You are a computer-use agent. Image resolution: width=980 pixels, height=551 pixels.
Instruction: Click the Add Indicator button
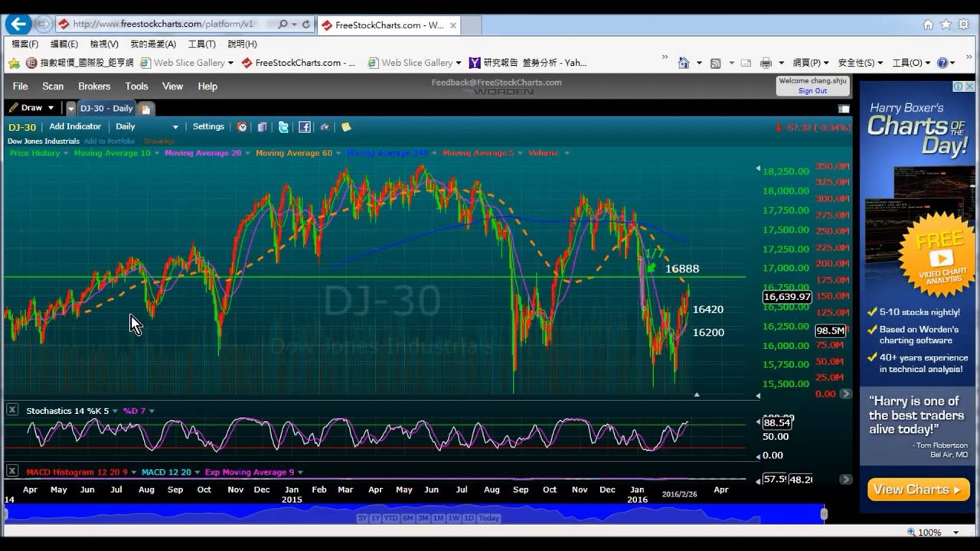(75, 127)
